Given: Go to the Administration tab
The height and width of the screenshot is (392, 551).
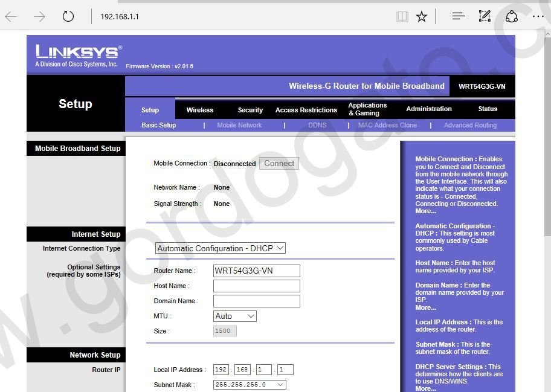Looking at the screenshot, I should 428,110.
